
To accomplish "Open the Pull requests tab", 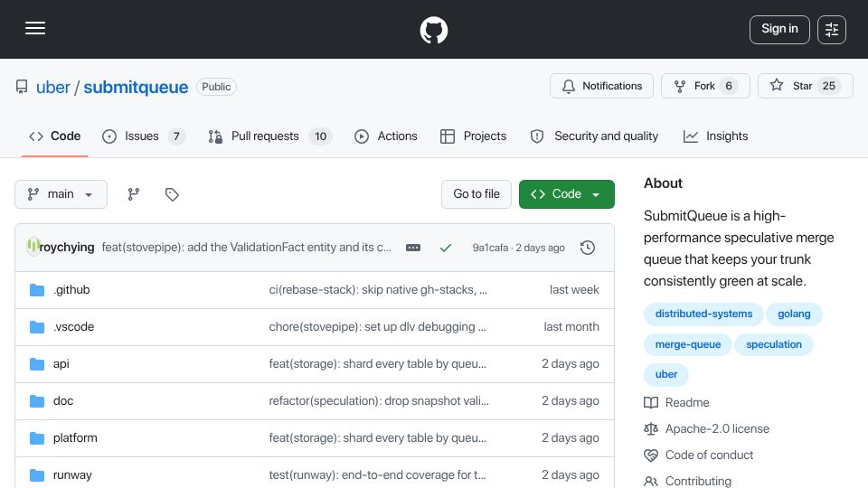I will (269, 136).
